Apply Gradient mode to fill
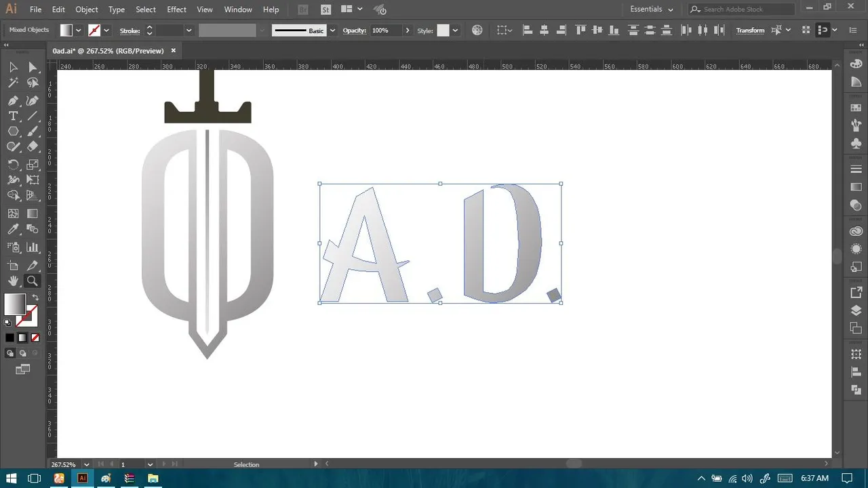 (22, 338)
